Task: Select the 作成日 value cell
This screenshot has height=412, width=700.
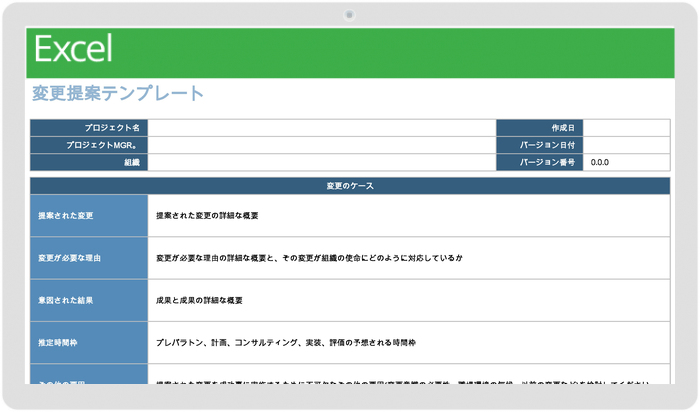Action: pos(626,128)
